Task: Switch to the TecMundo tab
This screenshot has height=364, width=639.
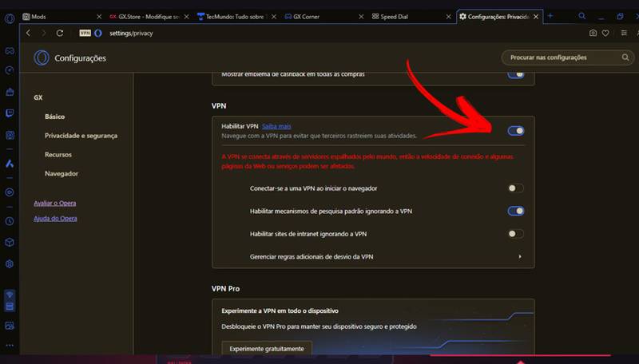Action: pos(236,17)
